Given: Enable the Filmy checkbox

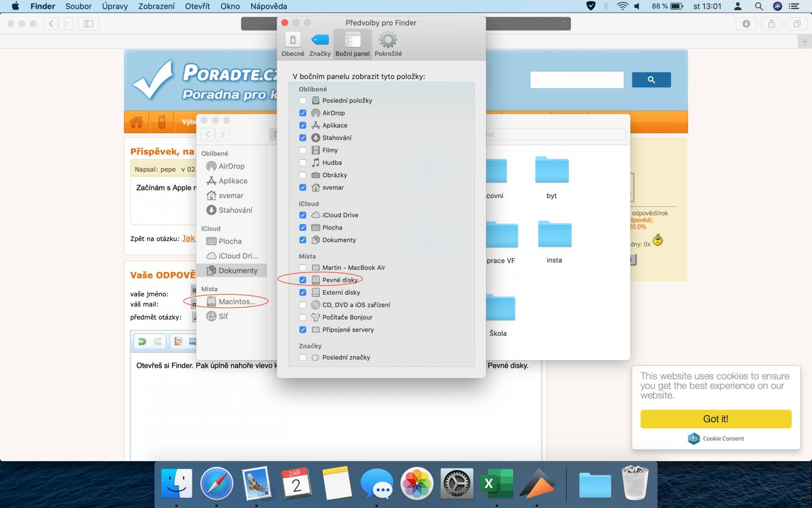Looking at the screenshot, I should (x=303, y=150).
